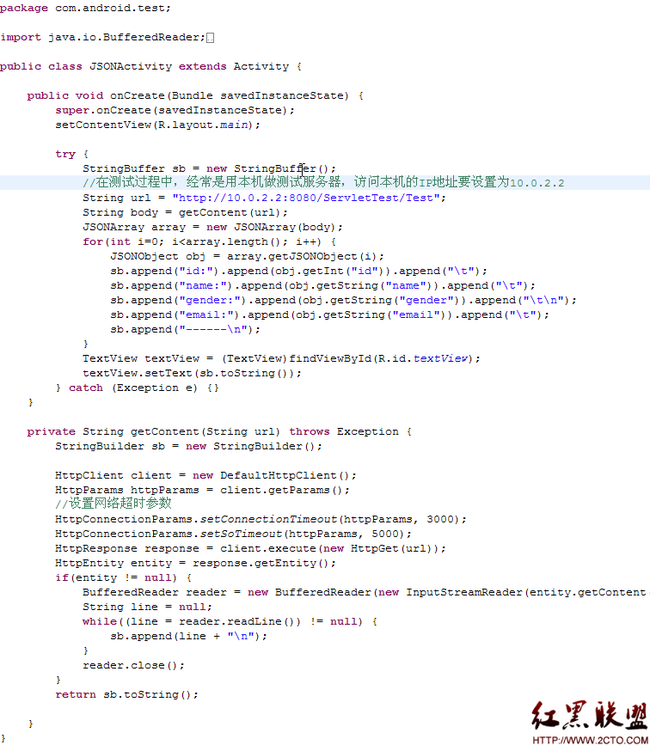650x745 pixels.
Task: Click the URL string 'http://10.0.2.2:8080/ServletTest/Test'
Action: pos(306,198)
